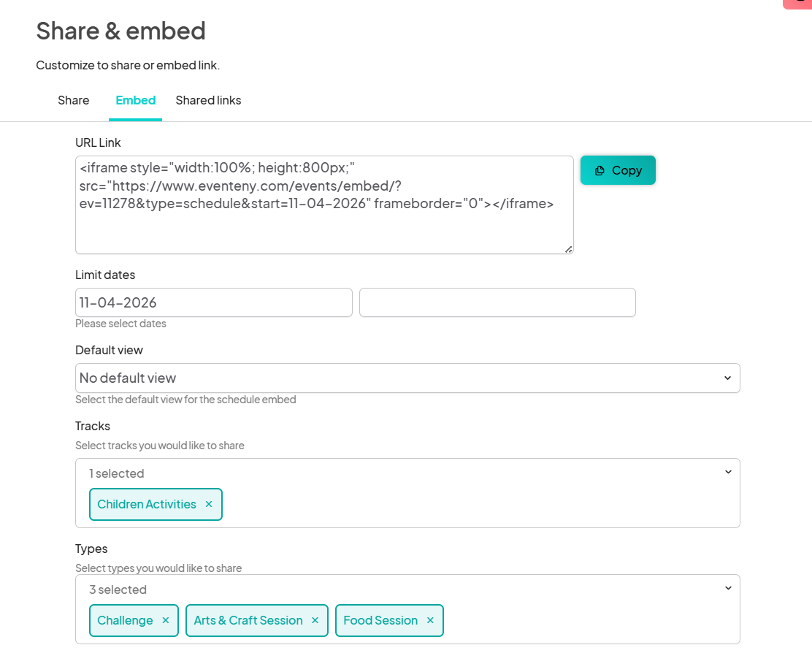This screenshot has width=812, height=664.
Task: Click the Challenge tag label
Action: (125, 620)
